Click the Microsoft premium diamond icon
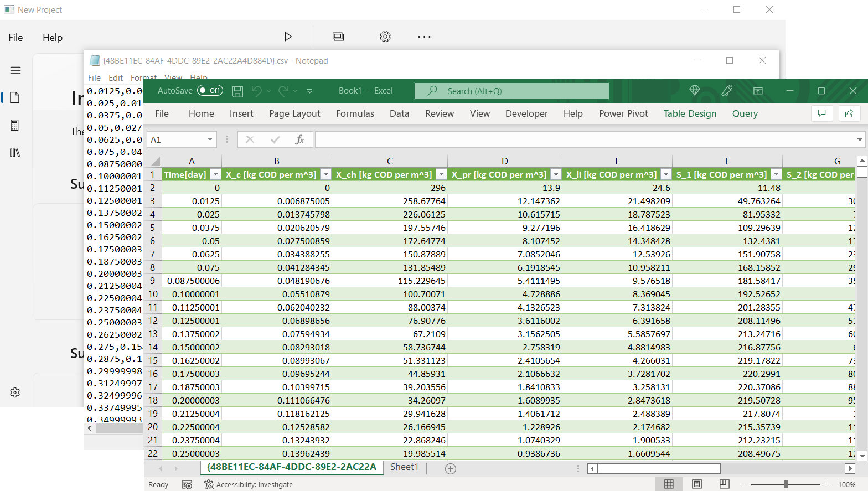The image size is (868, 491). tap(695, 90)
